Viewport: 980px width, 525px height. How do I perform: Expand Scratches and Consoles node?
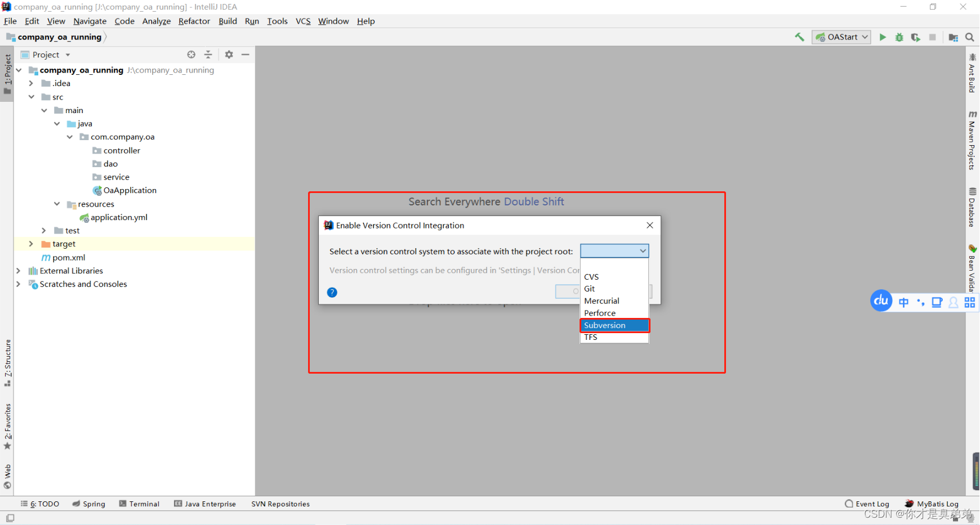[x=19, y=284]
